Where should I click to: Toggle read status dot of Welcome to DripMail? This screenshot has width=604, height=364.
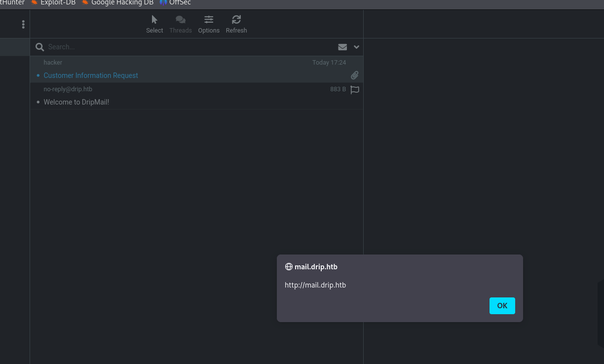coord(38,102)
